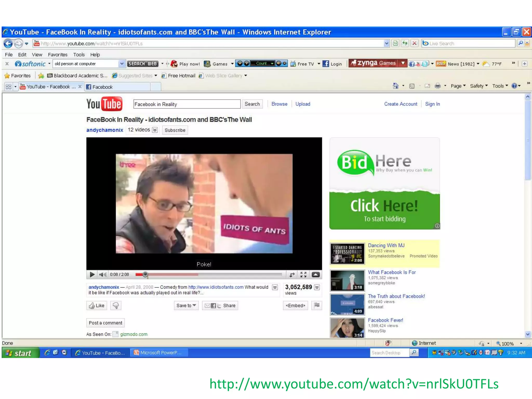Expand the 12 videos dropdown arrow
The height and width of the screenshot is (399, 532).
155,130
